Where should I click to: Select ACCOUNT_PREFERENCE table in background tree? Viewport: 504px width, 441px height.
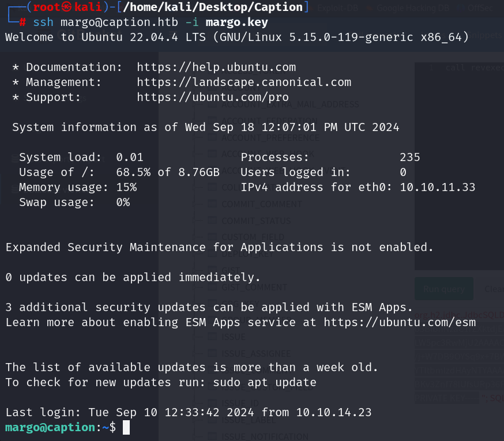(x=270, y=138)
